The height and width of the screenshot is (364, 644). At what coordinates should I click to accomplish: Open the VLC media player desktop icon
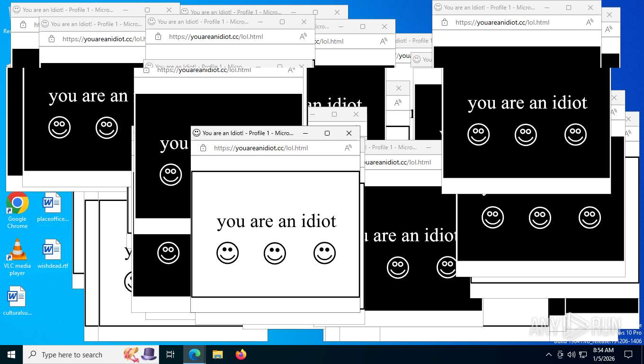point(18,257)
